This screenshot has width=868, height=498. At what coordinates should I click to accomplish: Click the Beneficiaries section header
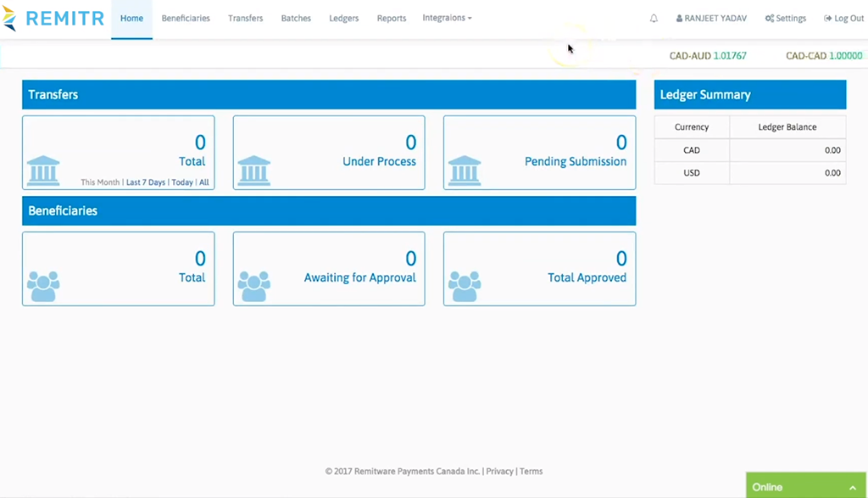point(329,211)
